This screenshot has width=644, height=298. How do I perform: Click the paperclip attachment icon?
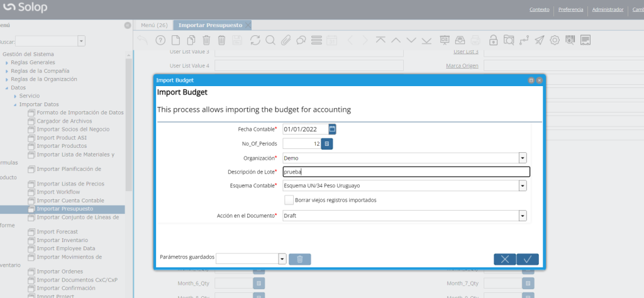[x=286, y=40]
